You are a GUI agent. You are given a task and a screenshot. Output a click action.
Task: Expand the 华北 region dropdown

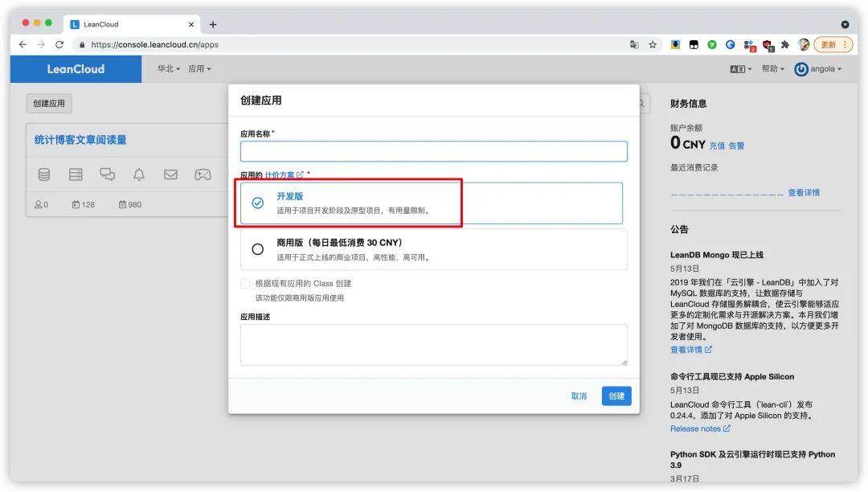click(x=168, y=68)
